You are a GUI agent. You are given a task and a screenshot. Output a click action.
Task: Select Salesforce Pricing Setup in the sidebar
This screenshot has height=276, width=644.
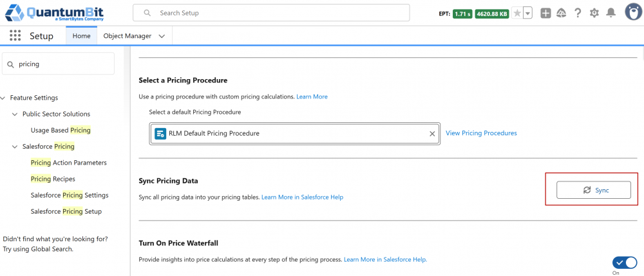coord(66,212)
